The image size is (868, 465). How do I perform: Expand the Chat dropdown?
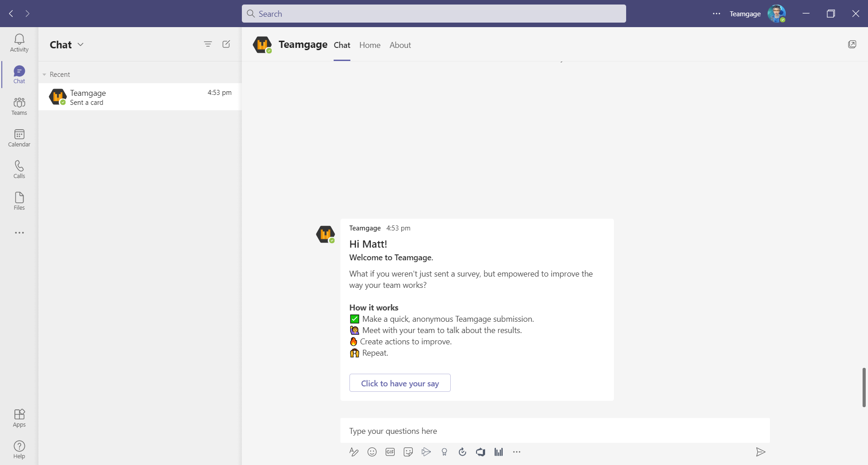coord(80,44)
